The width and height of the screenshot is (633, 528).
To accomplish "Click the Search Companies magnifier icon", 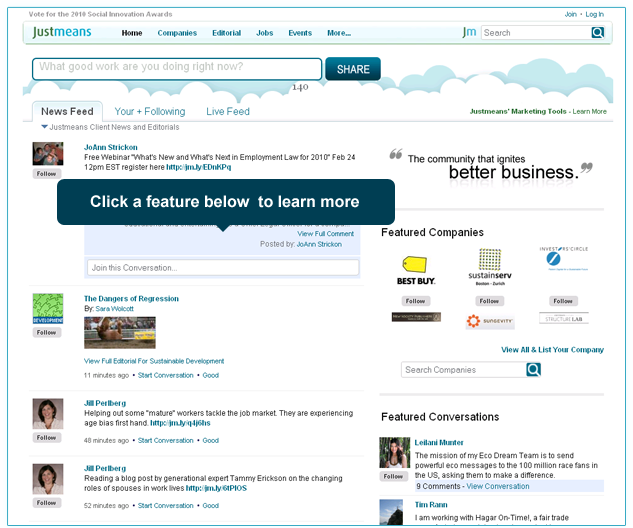I will [533, 369].
